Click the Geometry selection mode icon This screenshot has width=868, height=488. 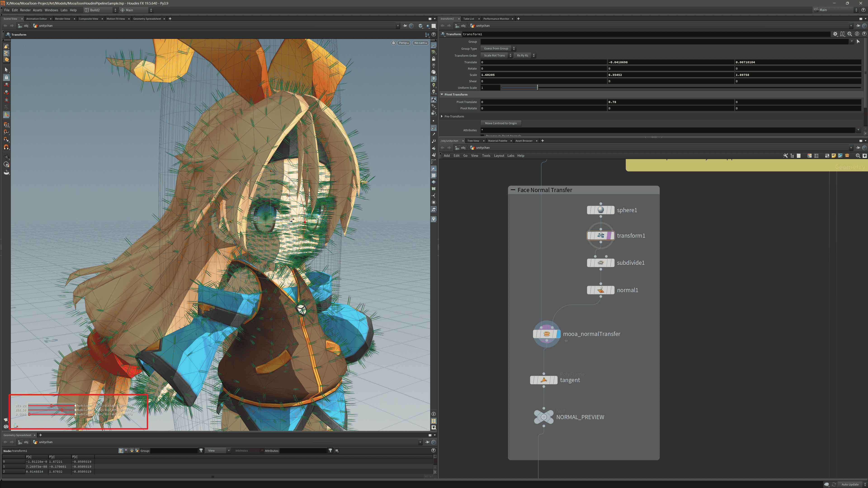(x=6, y=53)
